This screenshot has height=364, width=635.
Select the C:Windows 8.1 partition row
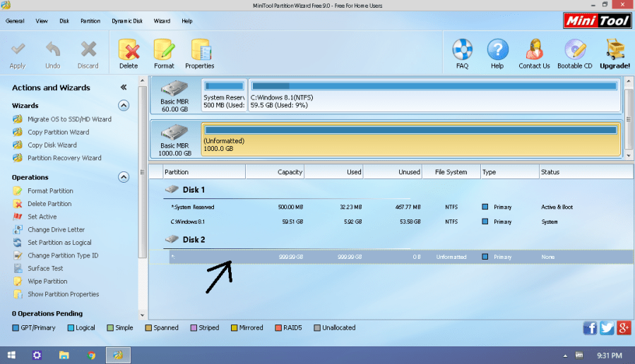pyautogui.click(x=353, y=222)
